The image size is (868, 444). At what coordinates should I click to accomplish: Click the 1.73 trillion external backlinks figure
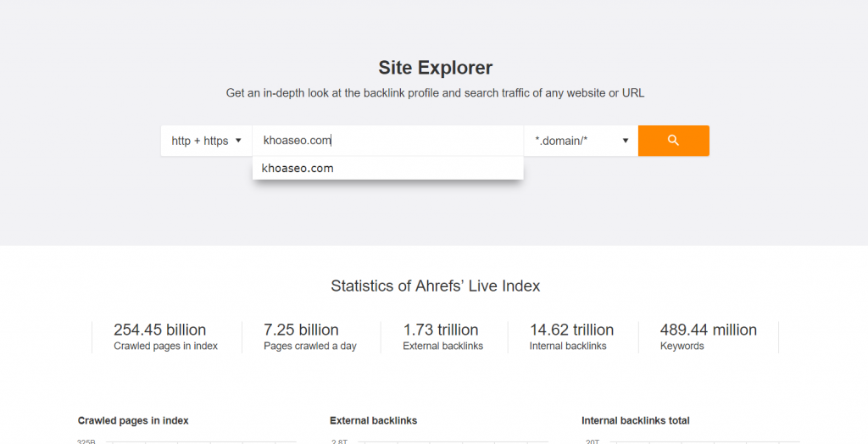pyautogui.click(x=441, y=330)
